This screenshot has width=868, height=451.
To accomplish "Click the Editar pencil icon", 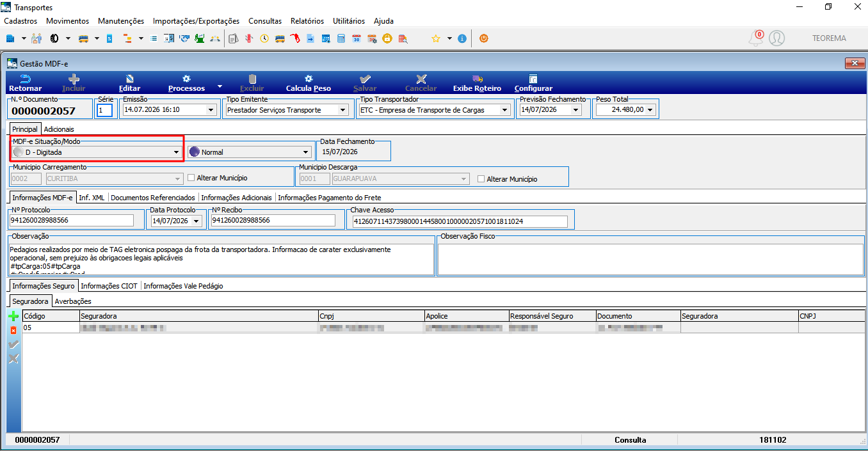I will click(x=129, y=79).
